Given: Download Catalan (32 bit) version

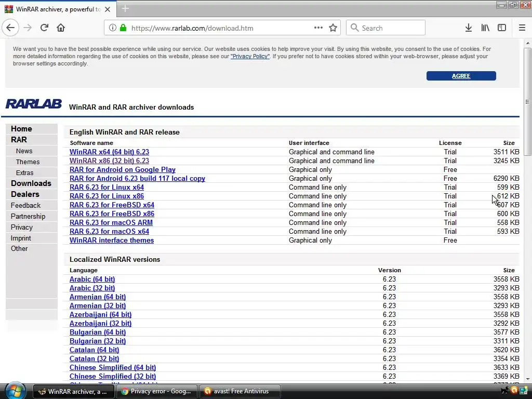Looking at the screenshot, I should click(x=95, y=358).
